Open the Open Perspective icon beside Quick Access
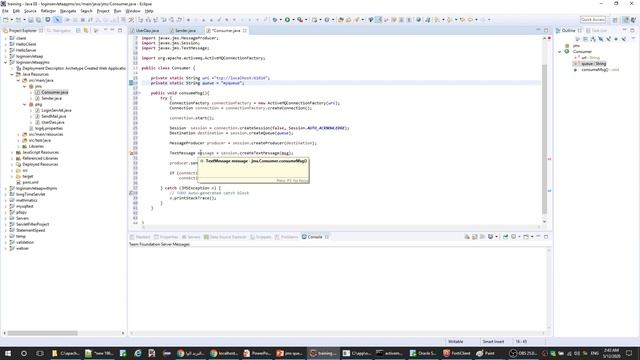This screenshot has width=640, height=360. tap(615, 20)
